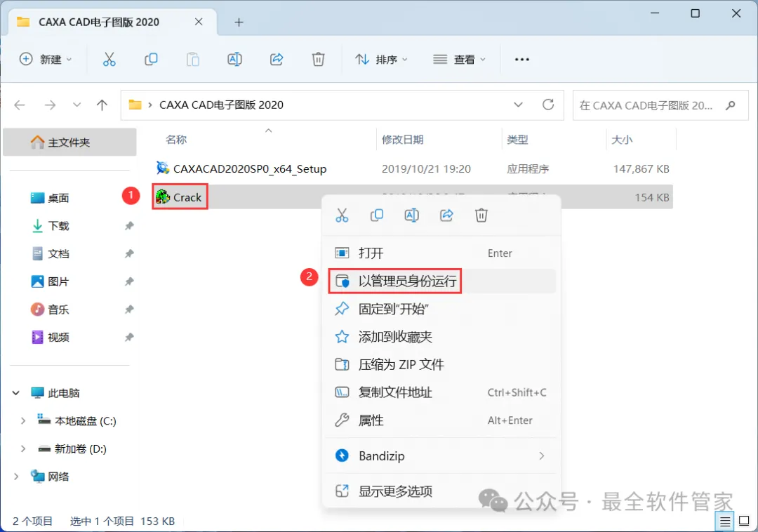The image size is (758, 532).
Task: Open the toolbar three-dots more menu
Action: pyautogui.click(x=522, y=60)
